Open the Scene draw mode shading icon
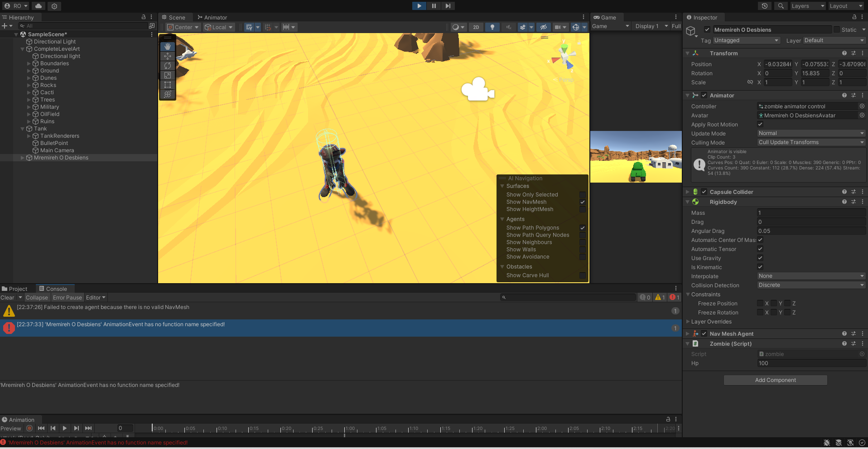Image resolution: width=868 pixels, height=449 pixels. pyautogui.click(x=456, y=27)
